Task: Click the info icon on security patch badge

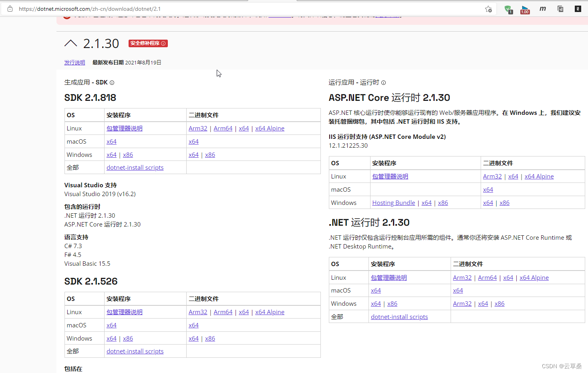Action: (163, 43)
